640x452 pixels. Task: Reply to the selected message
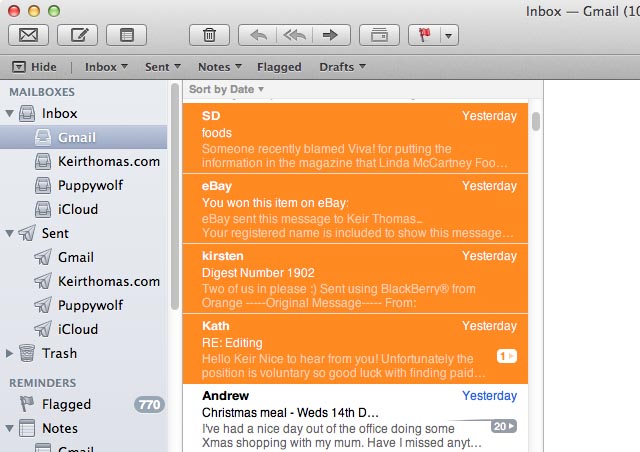point(258,35)
